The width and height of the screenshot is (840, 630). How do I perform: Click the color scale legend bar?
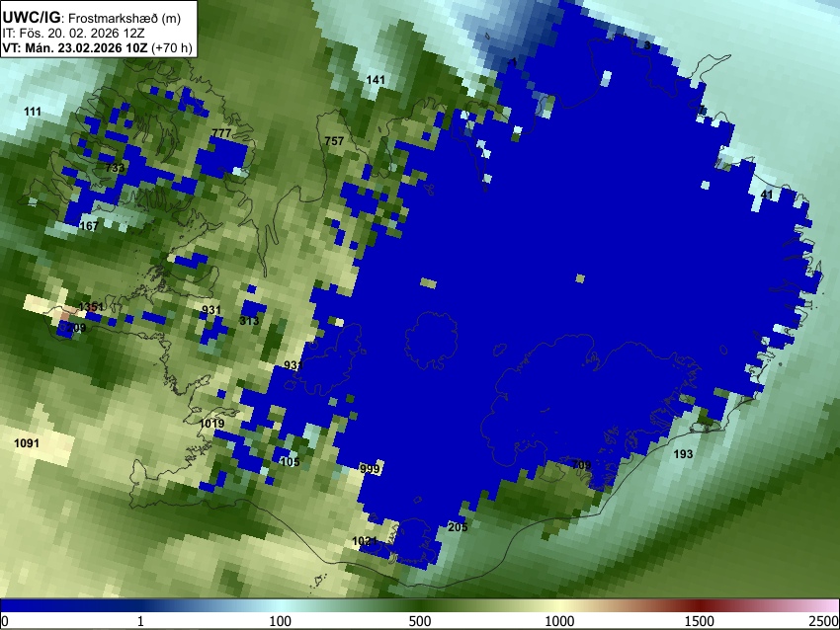click(420, 606)
